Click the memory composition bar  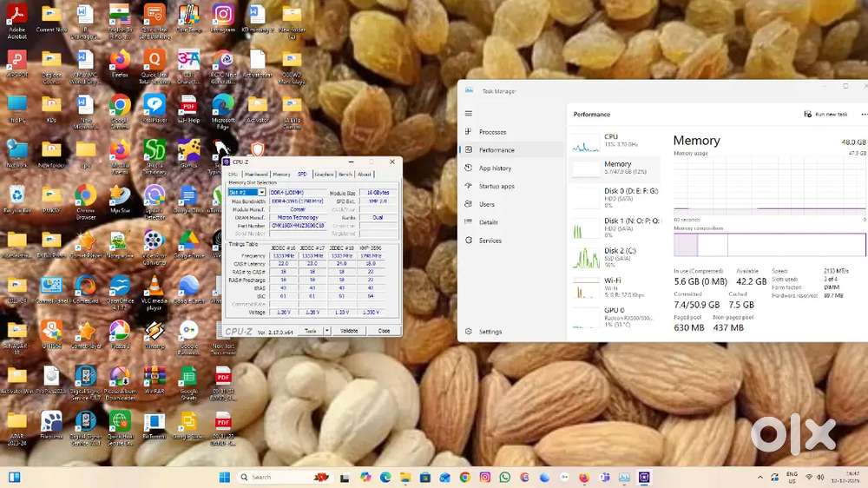(x=769, y=245)
